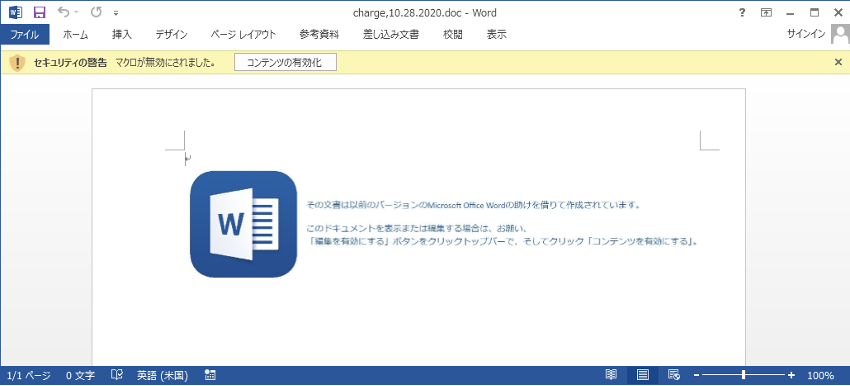This screenshot has height=386, width=850.
Task: Open Ribbon Display Options
Action: (x=766, y=12)
